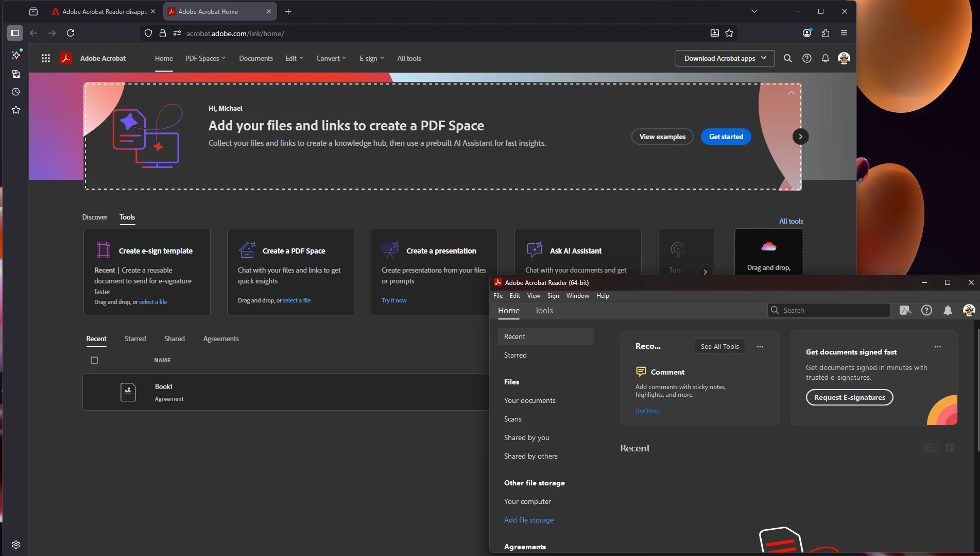Expand the PDF Spaces dropdown menu
This screenshot has height=556, width=980.
pyautogui.click(x=205, y=58)
